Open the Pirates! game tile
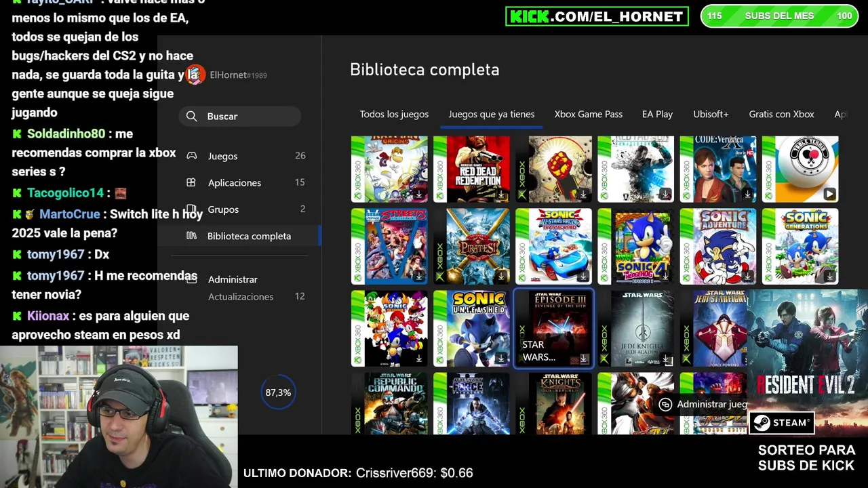This screenshot has width=868, height=488. [471, 246]
